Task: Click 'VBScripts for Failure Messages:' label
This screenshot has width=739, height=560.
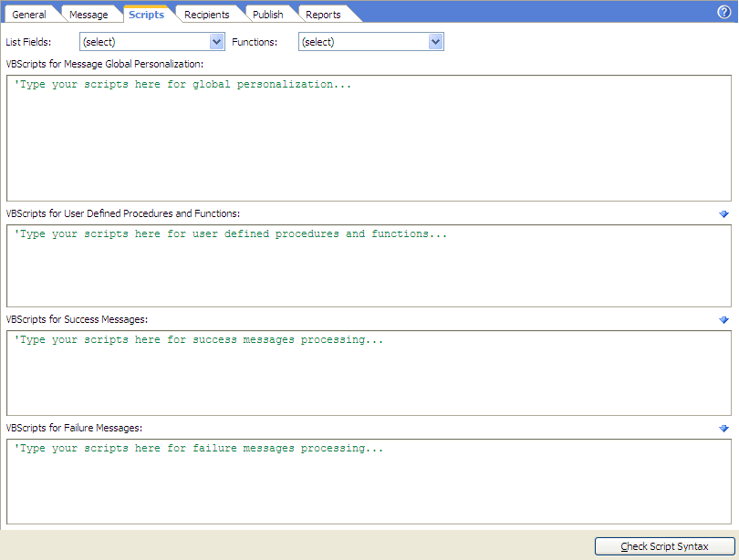Action: tap(74, 428)
